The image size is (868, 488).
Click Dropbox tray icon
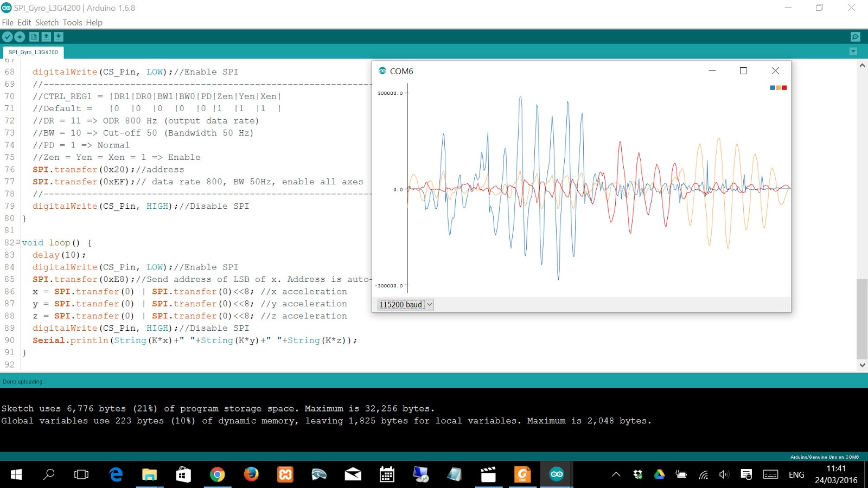pos(638,474)
